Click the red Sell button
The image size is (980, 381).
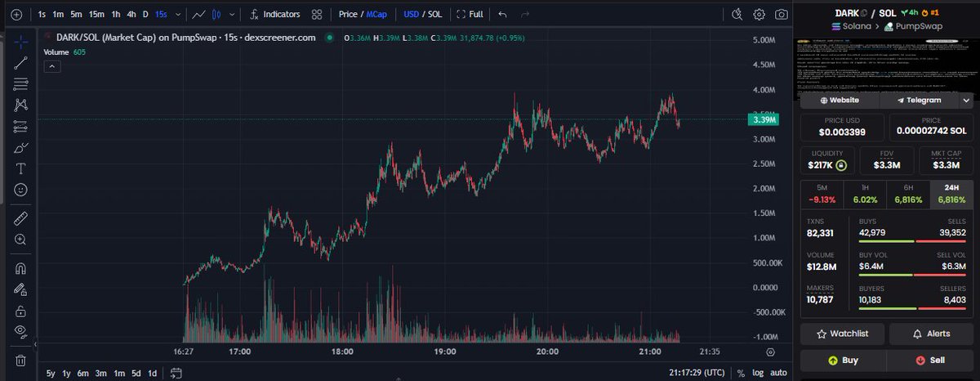931,360
